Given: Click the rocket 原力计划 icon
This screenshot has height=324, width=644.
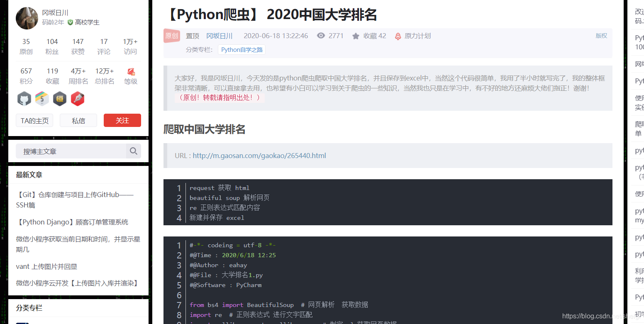Looking at the screenshot, I should (x=398, y=36).
